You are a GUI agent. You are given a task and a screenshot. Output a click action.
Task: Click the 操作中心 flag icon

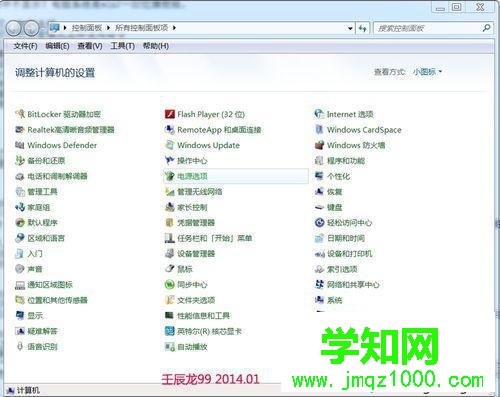click(170, 160)
